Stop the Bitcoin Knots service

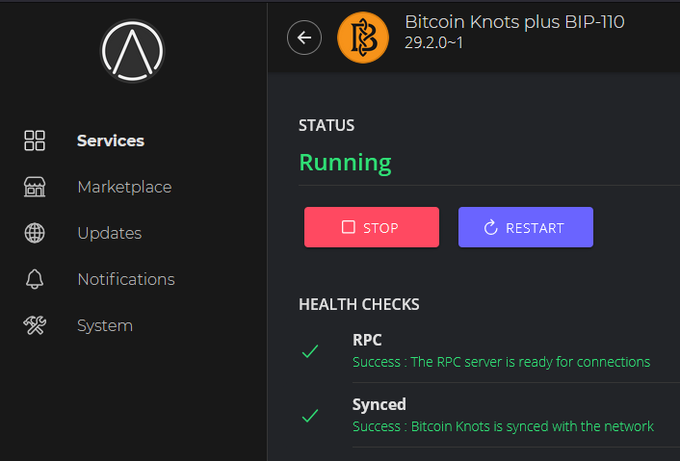(372, 227)
